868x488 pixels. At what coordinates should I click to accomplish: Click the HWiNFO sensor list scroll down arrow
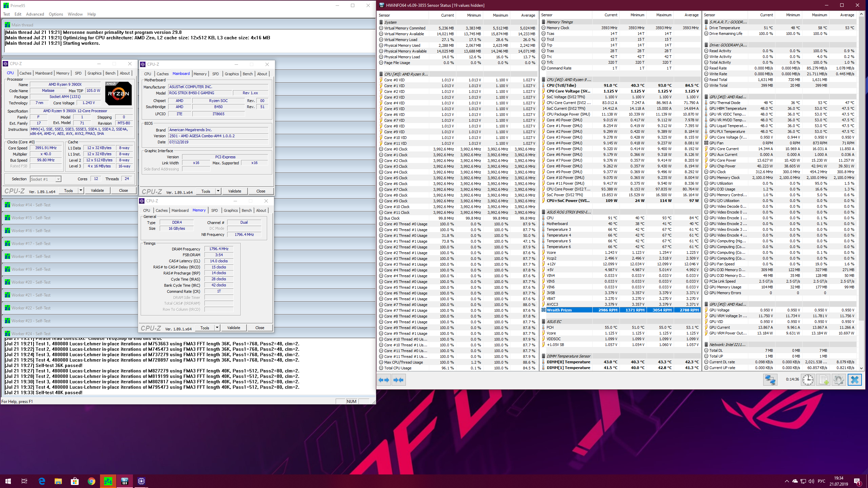tap(861, 368)
